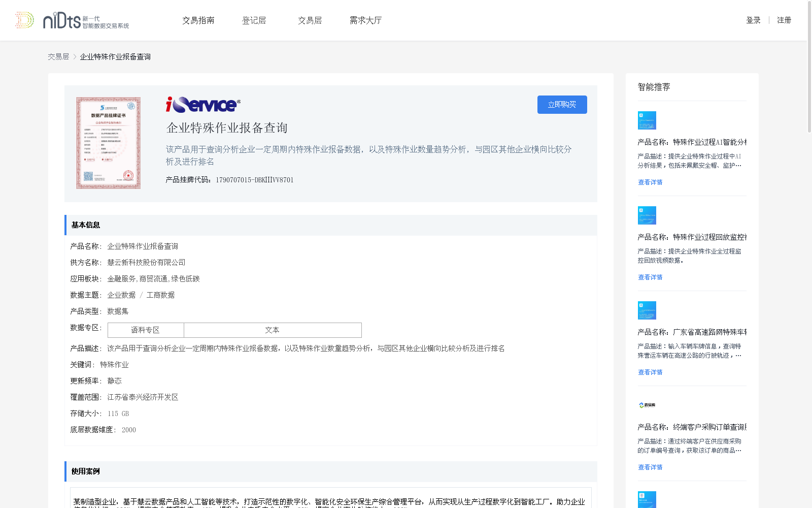Click the title 产品名称: 特殊作业过程回放监控
Viewport: 812px width, 508px height.
pyautogui.click(x=692, y=237)
